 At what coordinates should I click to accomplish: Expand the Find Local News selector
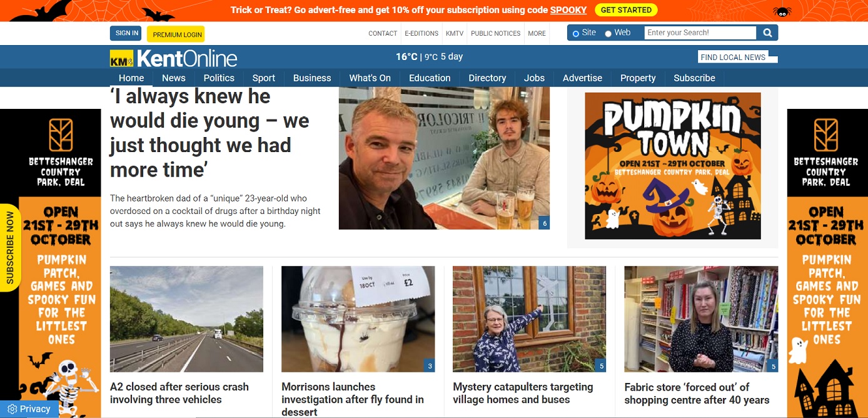click(x=738, y=57)
